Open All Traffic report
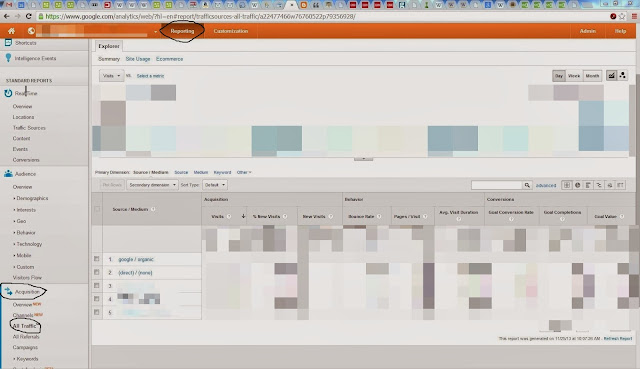Screen dimensions: 640x369 point(24,326)
